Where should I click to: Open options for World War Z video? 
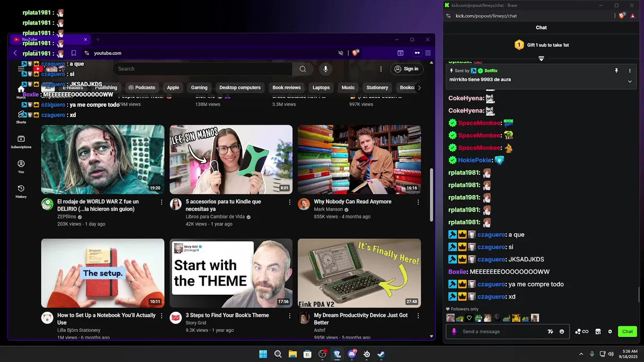[162, 202]
